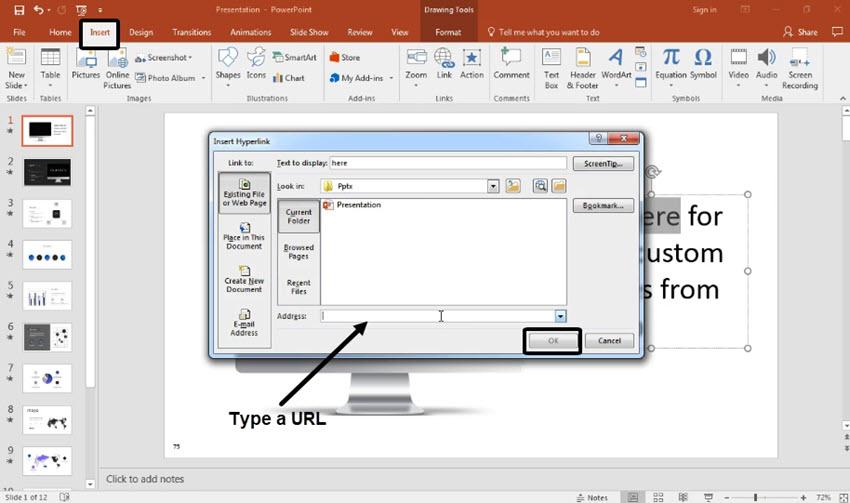
Task: Open the Animations ribbon tab
Action: pos(250,33)
